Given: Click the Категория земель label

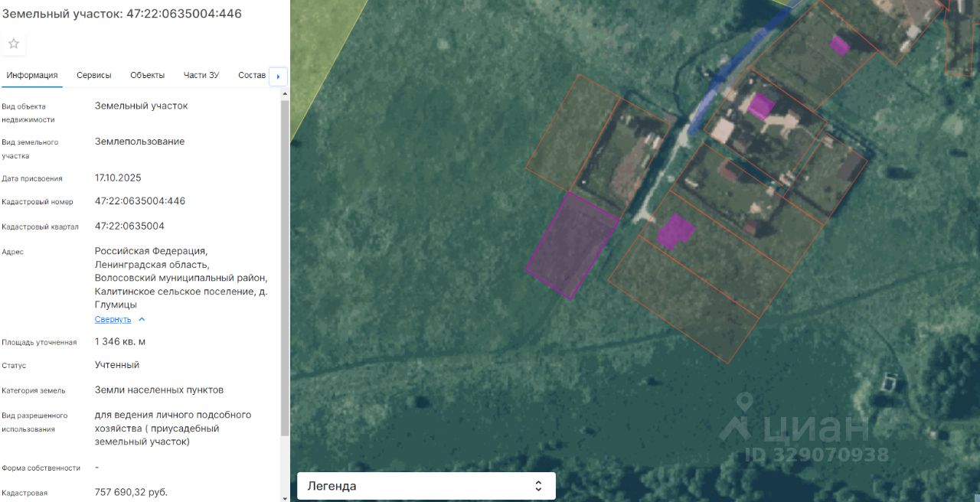Looking at the screenshot, I should [34, 390].
